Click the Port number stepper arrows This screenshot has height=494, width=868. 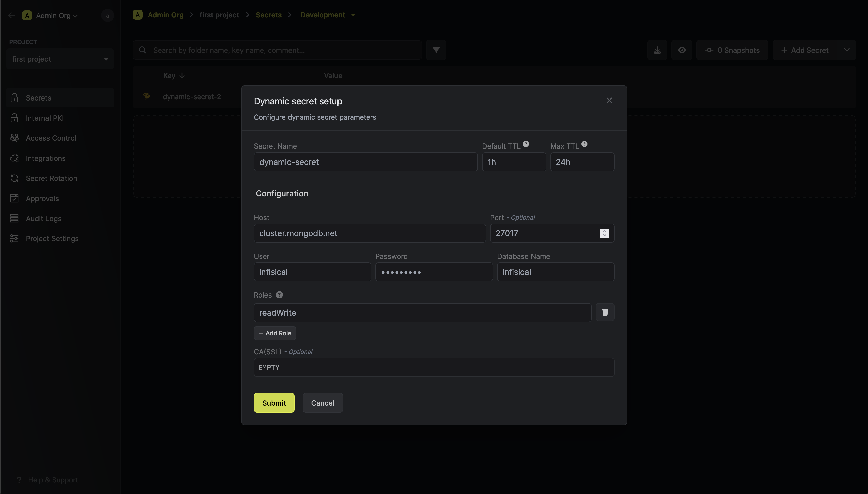[x=604, y=233]
